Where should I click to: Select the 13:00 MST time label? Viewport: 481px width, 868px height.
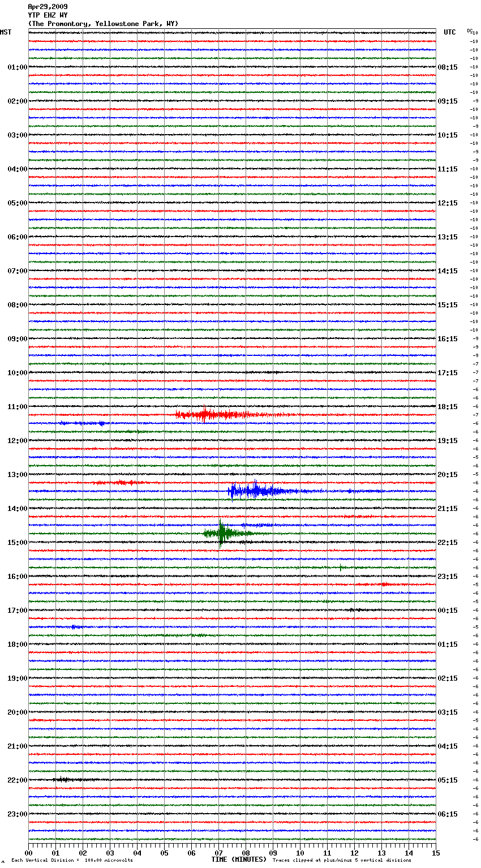[18, 475]
